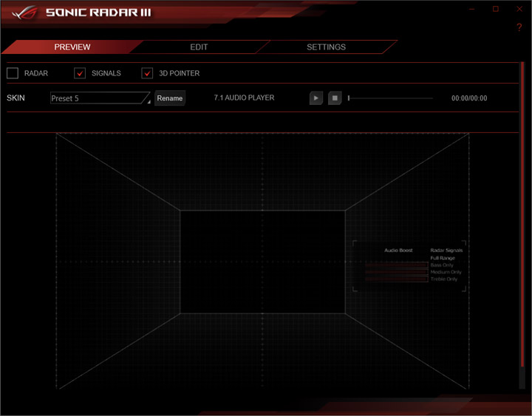
Task: Select Medium Only radar signal option
Action: click(x=446, y=272)
